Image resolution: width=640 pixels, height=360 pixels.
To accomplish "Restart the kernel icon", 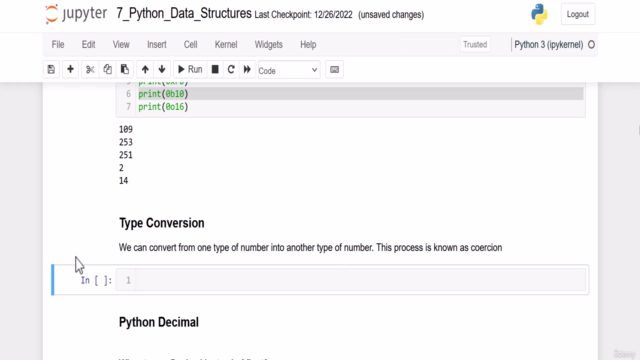I will [231, 70].
